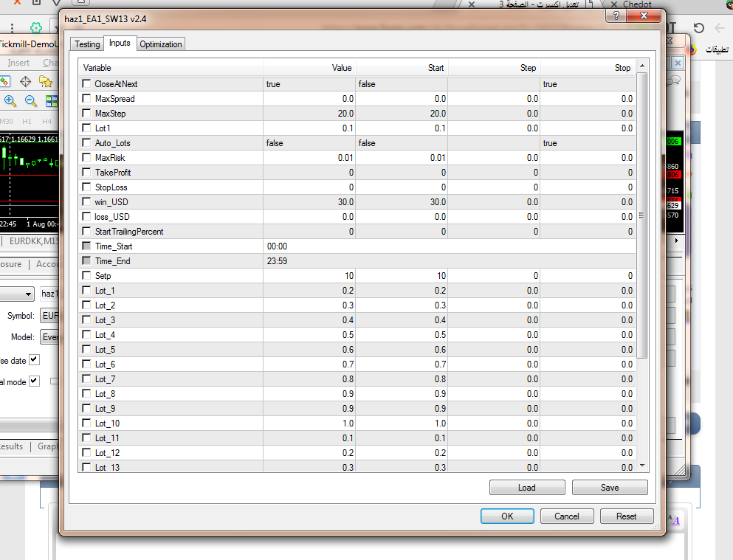733x560 pixels.
Task: Switch to the Testing tab
Action: pyautogui.click(x=87, y=44)
